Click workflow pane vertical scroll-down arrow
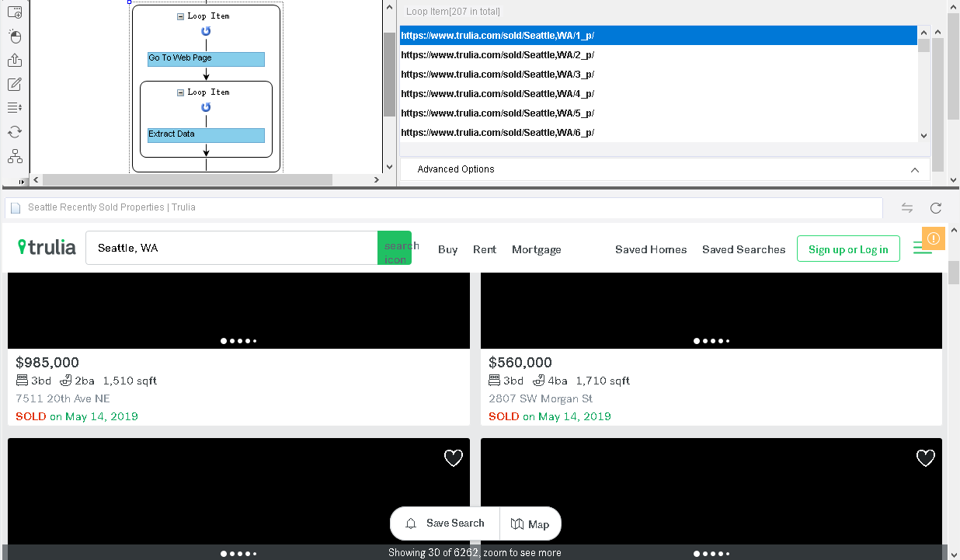 (390, 167)
